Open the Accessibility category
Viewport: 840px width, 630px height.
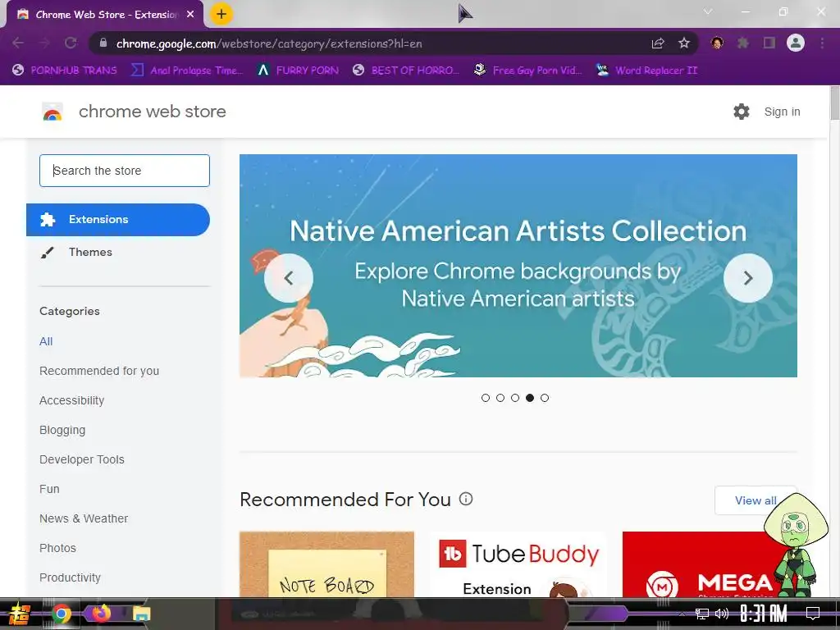point(72,400)
